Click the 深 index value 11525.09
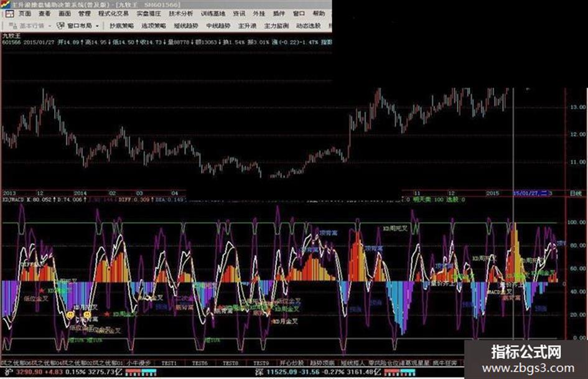The width and height of the screenshot is (588, 379). 282,372
